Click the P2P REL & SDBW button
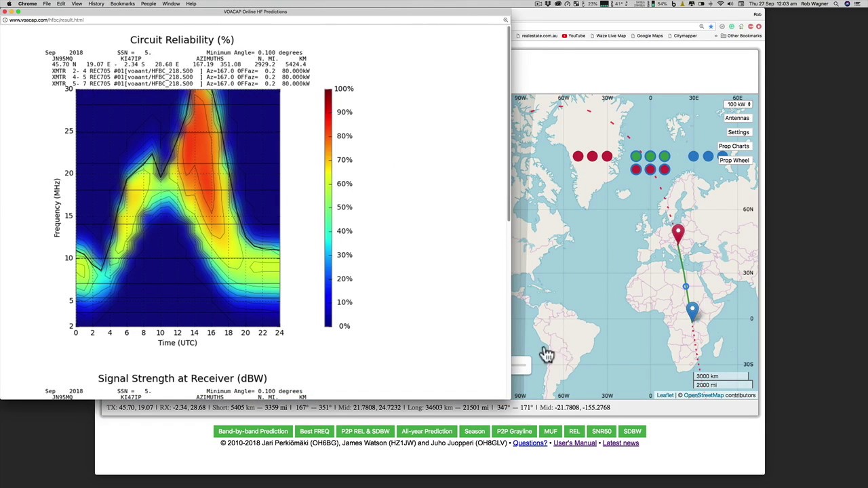Image resolution: width=868 pixels, height=488 pixels. click(365, 431)
